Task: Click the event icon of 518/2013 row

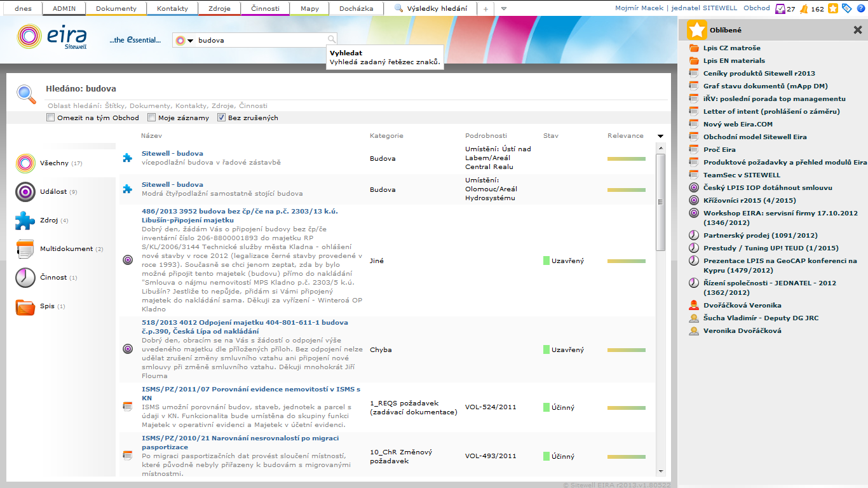Action: [x=128, y=349]
